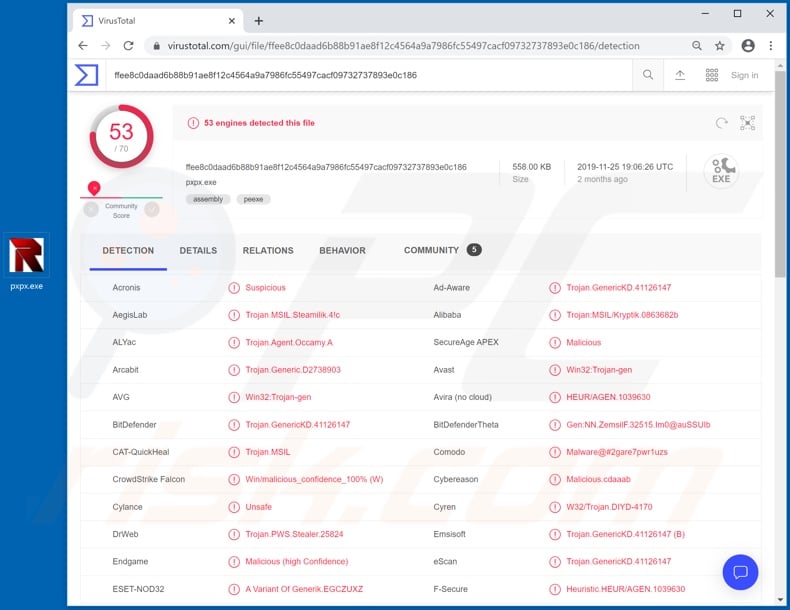Click 'Trojan.Generic.D2738903' Arcabit result

click(293, 370)
